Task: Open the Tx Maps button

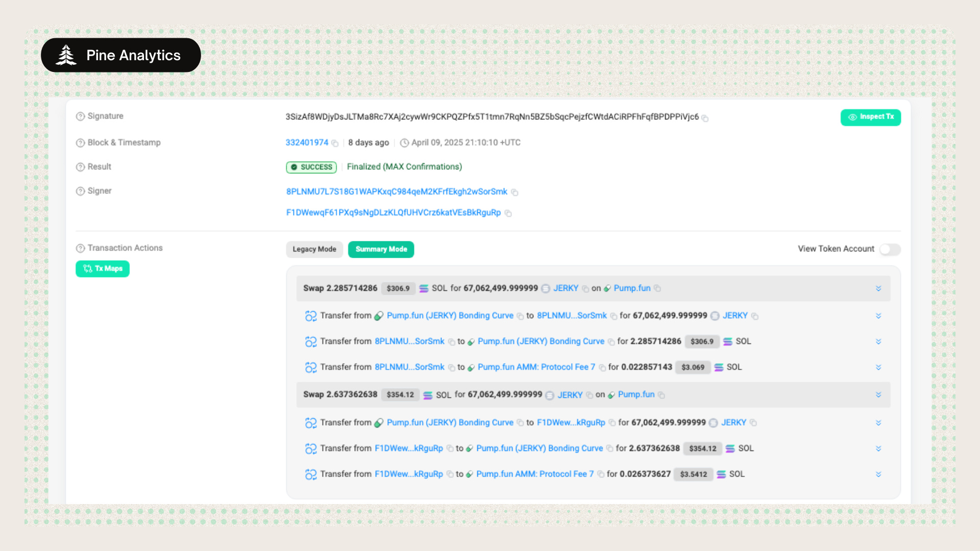Action: click(103, 269)
